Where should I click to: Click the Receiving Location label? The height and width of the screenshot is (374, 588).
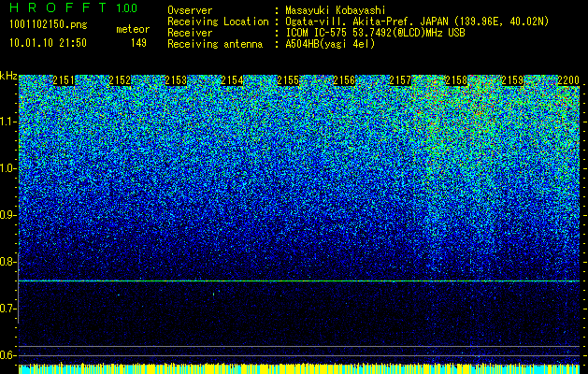click(218, 22)
